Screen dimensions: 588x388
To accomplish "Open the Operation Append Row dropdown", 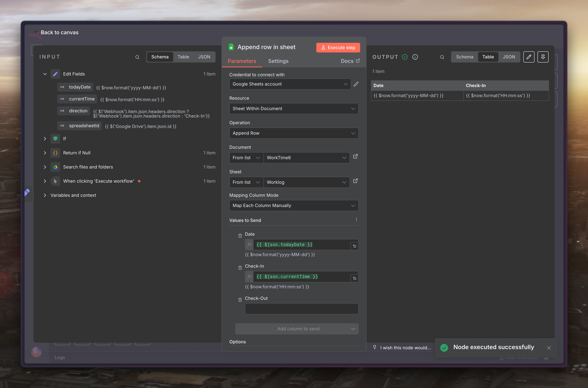I will [x=294, y=133].
